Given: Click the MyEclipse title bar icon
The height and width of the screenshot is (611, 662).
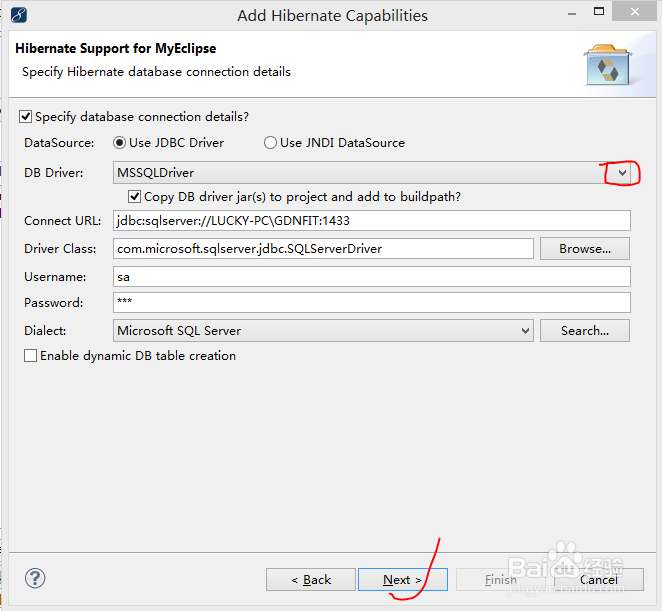Looking at the screenshot, I should 17,15.
